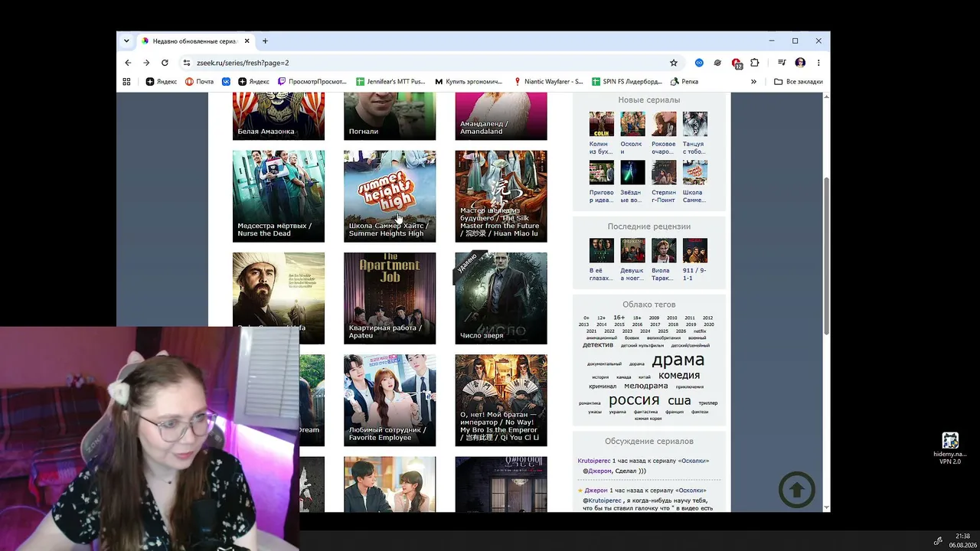Open the Krutoiperec user profile link
The height and width of the screenshot is (551, 980).
point(594,461)
